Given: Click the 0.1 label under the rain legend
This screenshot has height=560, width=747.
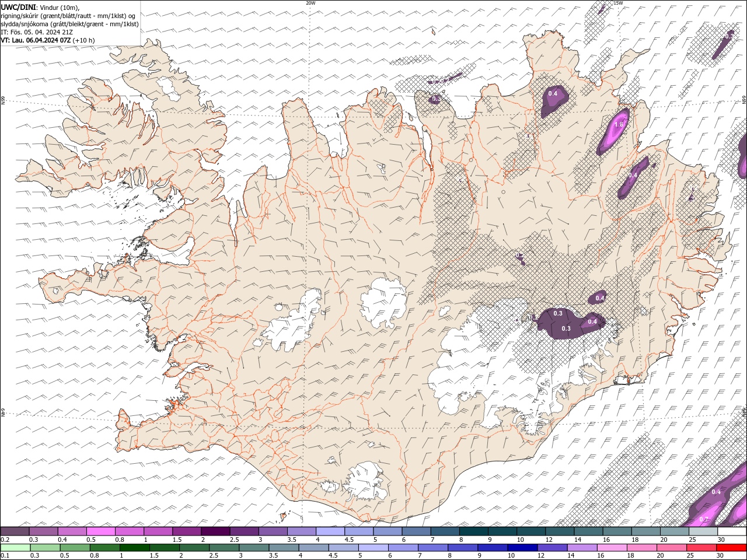Looking at the screenshot, I should click(x=5, y=556).
